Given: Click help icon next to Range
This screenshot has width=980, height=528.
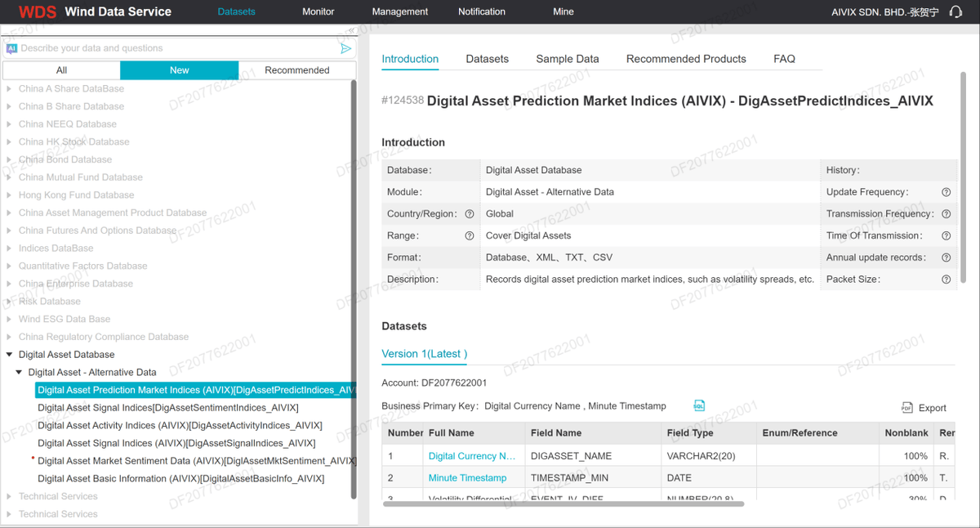Looking at the screenshot, I should (470, 235).
